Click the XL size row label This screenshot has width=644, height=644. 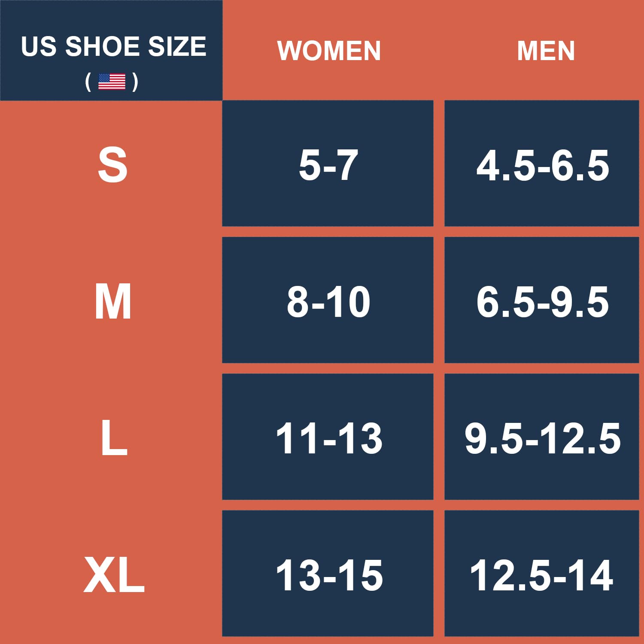(114, 575)
